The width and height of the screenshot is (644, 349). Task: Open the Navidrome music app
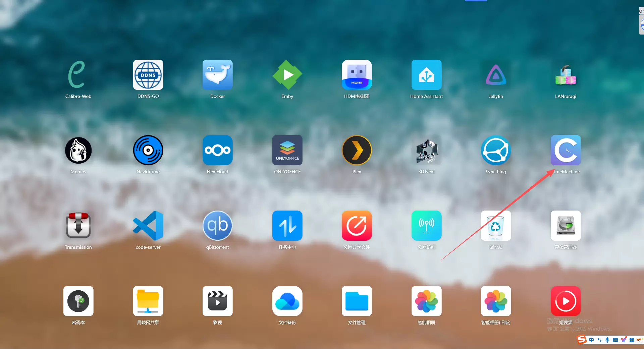pos(148,150)
